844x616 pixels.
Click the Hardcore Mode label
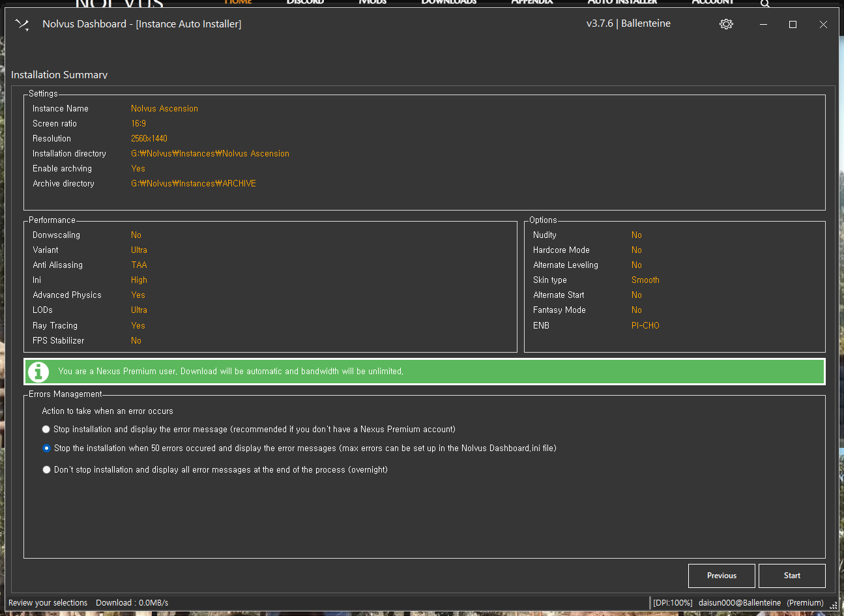(561, 250)
